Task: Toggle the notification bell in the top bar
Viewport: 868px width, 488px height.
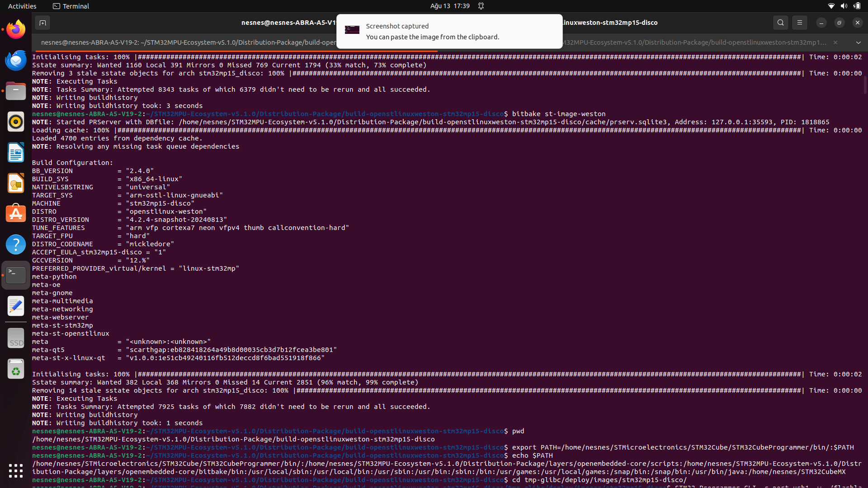Action: (x=481, y=6)
